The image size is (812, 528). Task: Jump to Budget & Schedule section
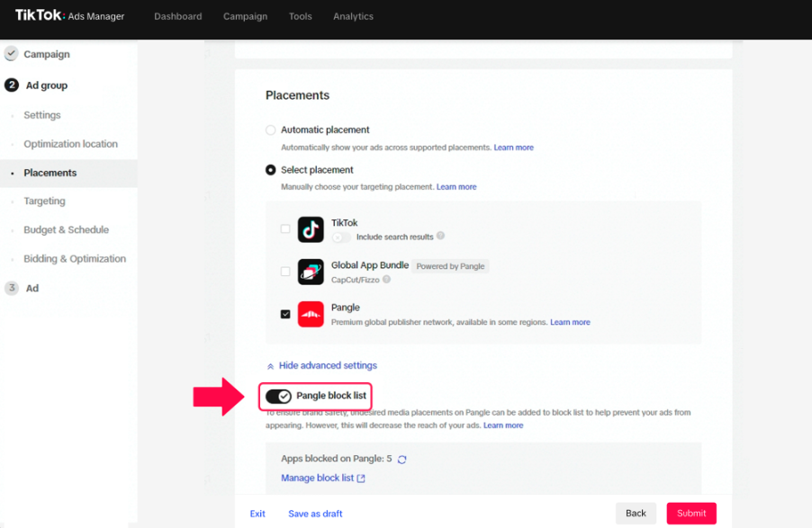point(67,230)
